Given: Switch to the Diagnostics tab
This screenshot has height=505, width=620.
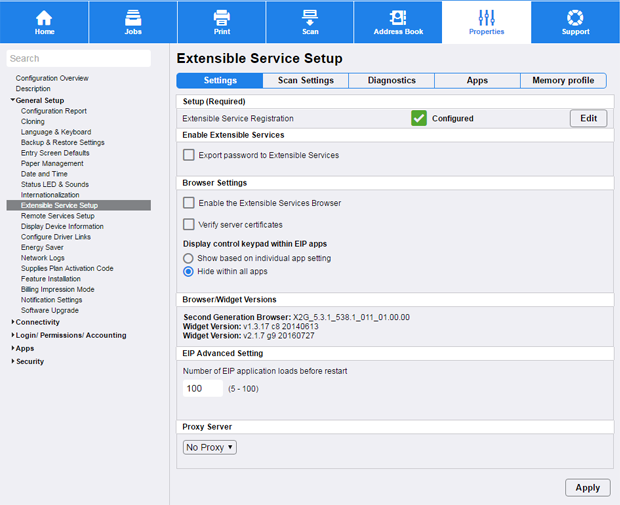Looking at the screenshot, I should (391, 80).
